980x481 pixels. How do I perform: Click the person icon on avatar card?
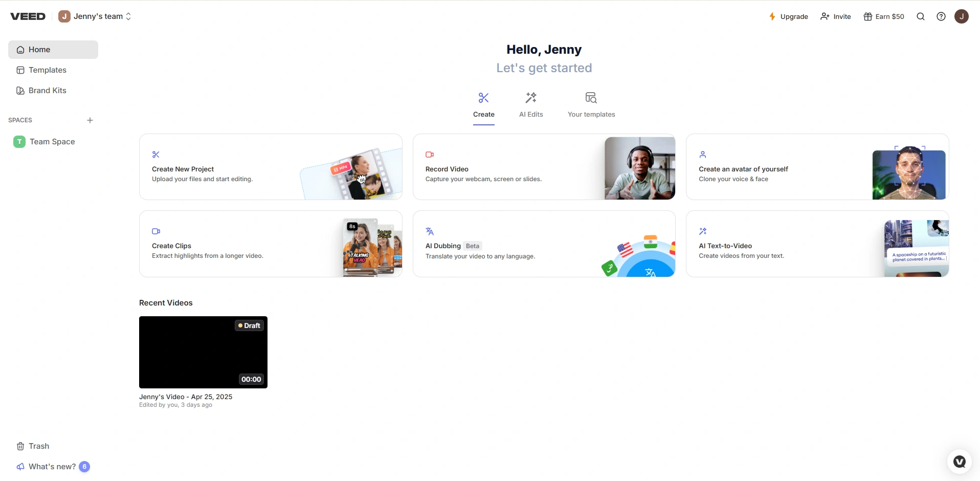tap(703, 155)
